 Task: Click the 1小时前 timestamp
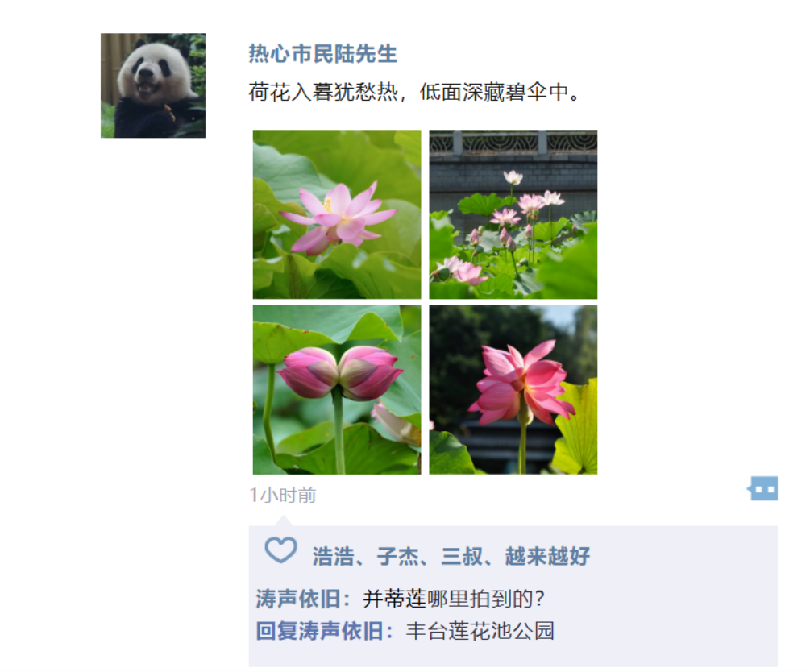pyautogui.click(x=283, y=496)
